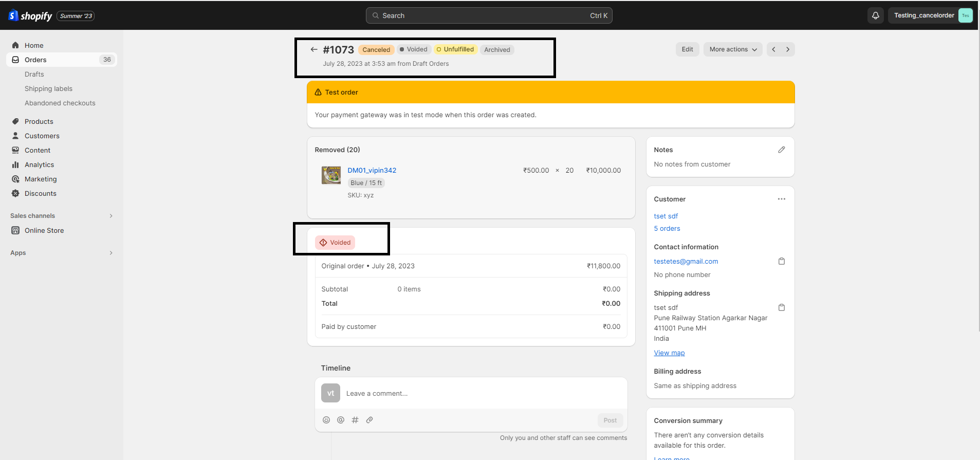Click the DM01_vipin342 product thumbnail

[331, 175]
